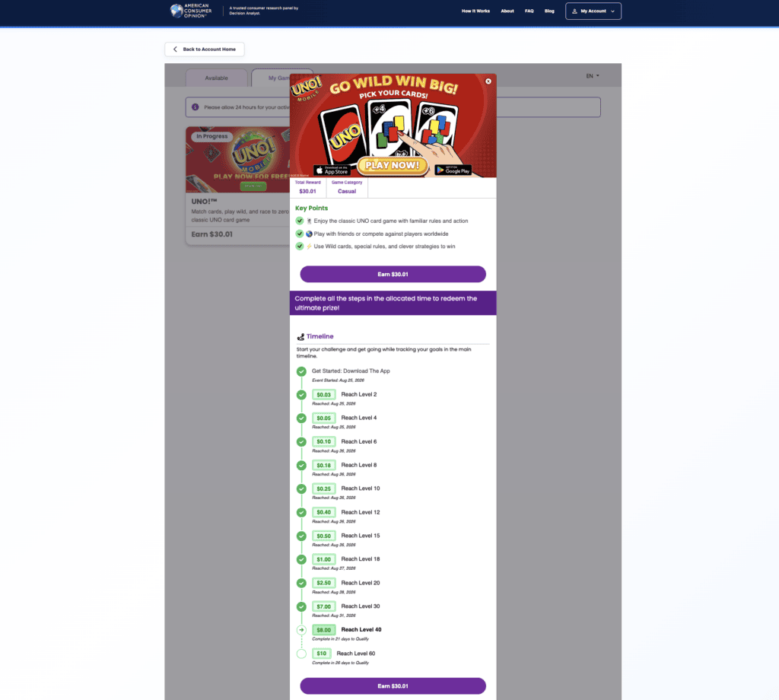Image resolution: width=779 pixels, height=700 pixels.
Task: Click the $8.00 reward badge
Action: point(324,629)
